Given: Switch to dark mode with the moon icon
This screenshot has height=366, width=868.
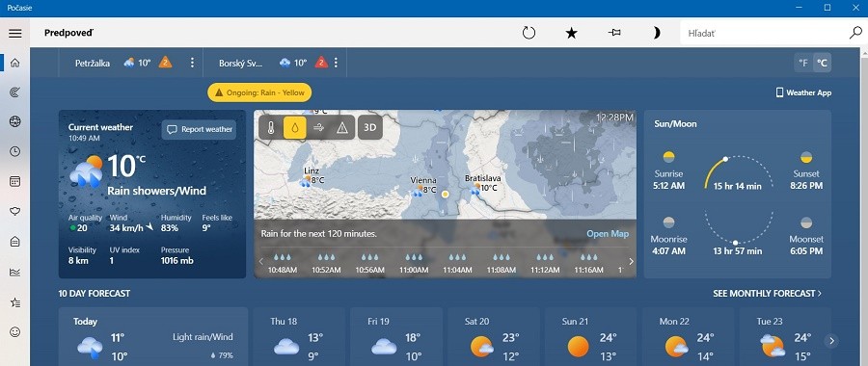Looking at the screenshot, I should pos(657,33).
